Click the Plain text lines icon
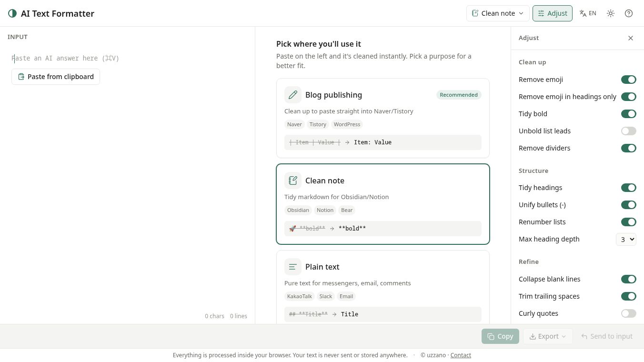The height and width of the screenshot is (362, 644). click(293, 267)
